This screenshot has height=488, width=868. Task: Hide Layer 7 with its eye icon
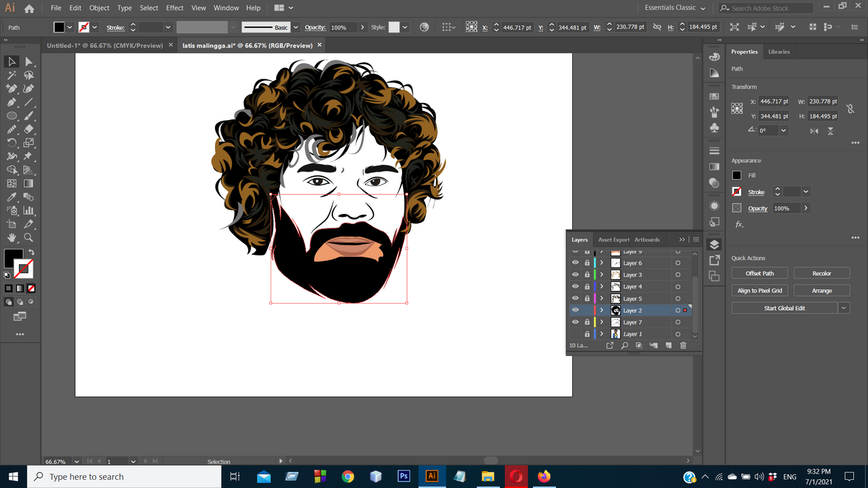click(575, 322)
